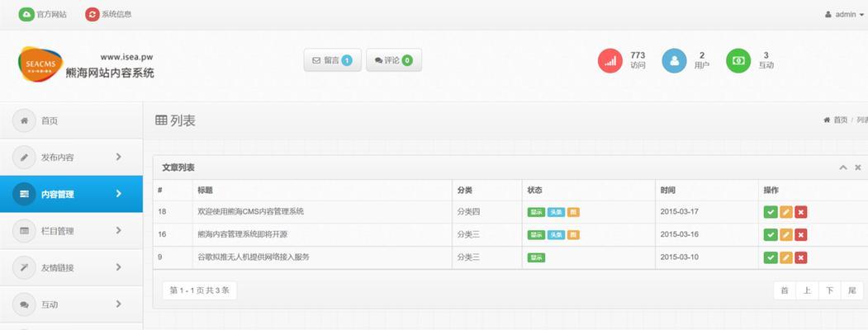Click the orange 图 tag for article 18
This screenshot has height=330, width=868.
573,212
